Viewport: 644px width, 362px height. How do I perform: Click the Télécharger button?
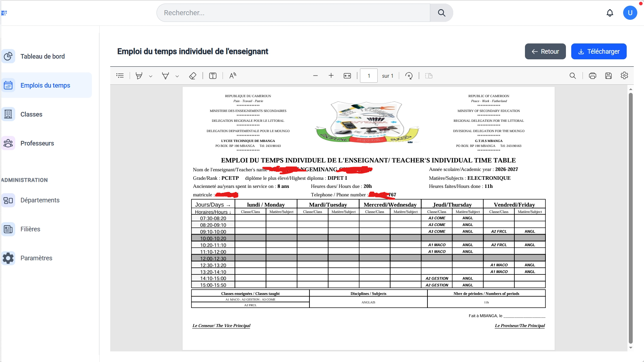pos(599,52)
